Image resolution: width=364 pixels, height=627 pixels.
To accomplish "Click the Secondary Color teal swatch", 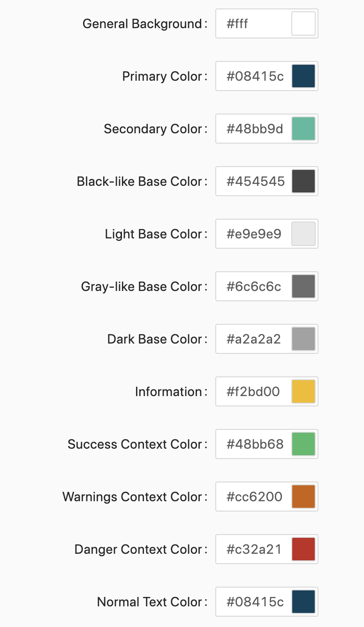I will 303,129.
